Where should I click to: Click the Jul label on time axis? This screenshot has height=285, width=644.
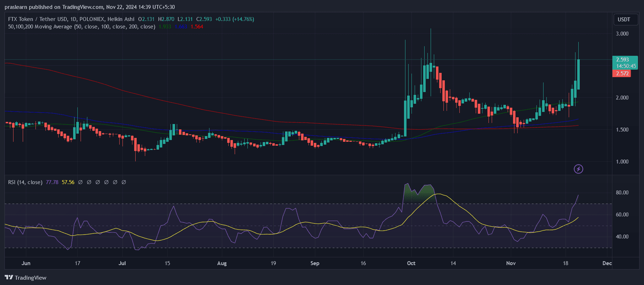(122, 263)
